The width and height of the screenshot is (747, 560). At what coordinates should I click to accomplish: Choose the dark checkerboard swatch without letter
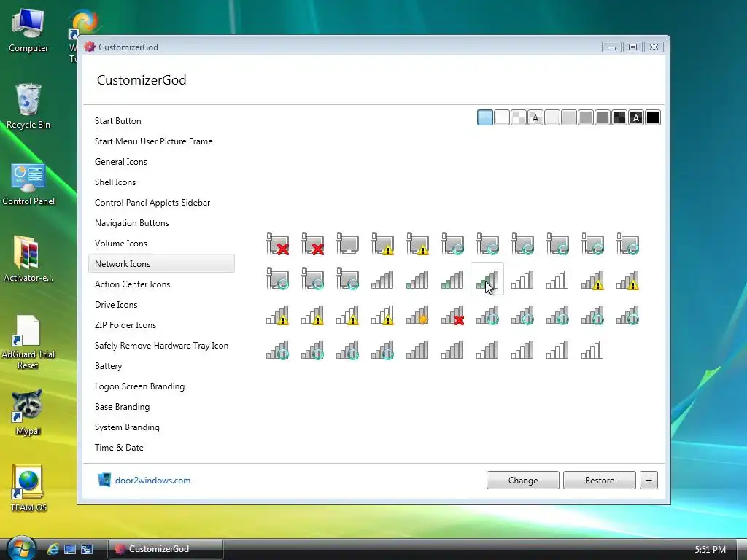point(619,117)
